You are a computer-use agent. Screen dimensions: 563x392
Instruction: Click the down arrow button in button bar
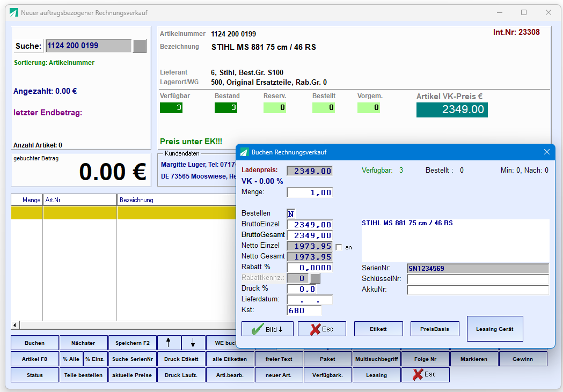click(x=193, y=343)
